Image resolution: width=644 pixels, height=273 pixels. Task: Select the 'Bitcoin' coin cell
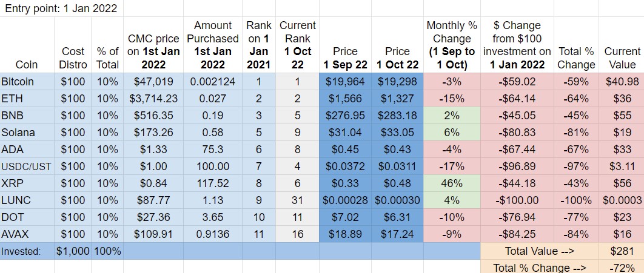point(27,82)
